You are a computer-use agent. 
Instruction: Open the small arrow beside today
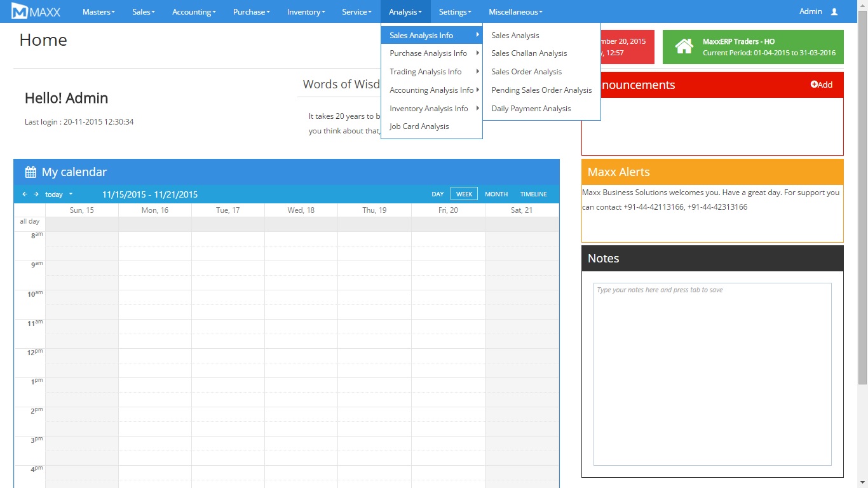(x=71, y=194)
